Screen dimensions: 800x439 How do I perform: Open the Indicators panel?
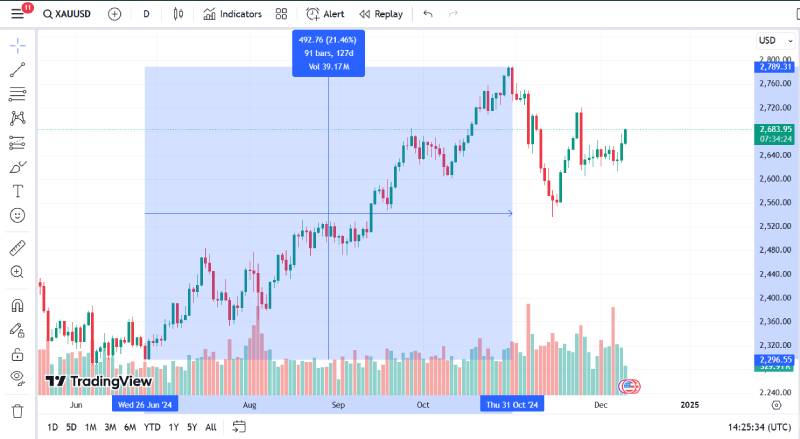[232, 14]
